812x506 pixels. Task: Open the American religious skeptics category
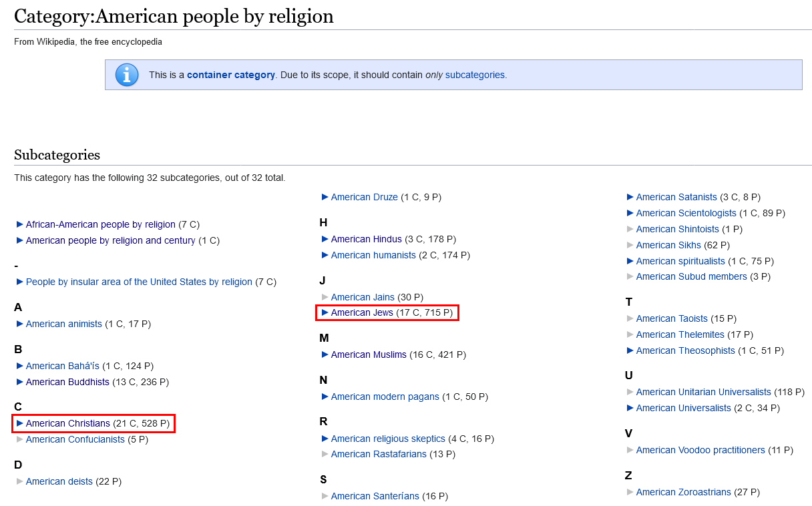(388, 439)
